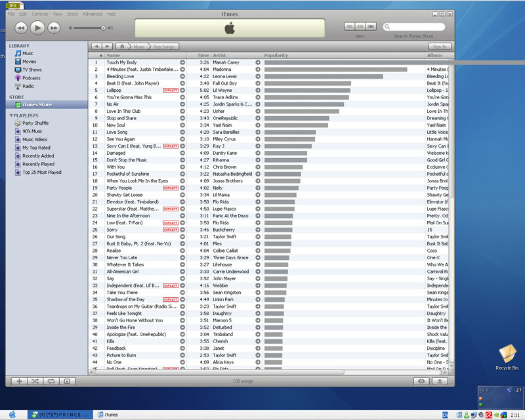Select Movies in the Library sidebar
525x420 pixels.
coord(29,61)
